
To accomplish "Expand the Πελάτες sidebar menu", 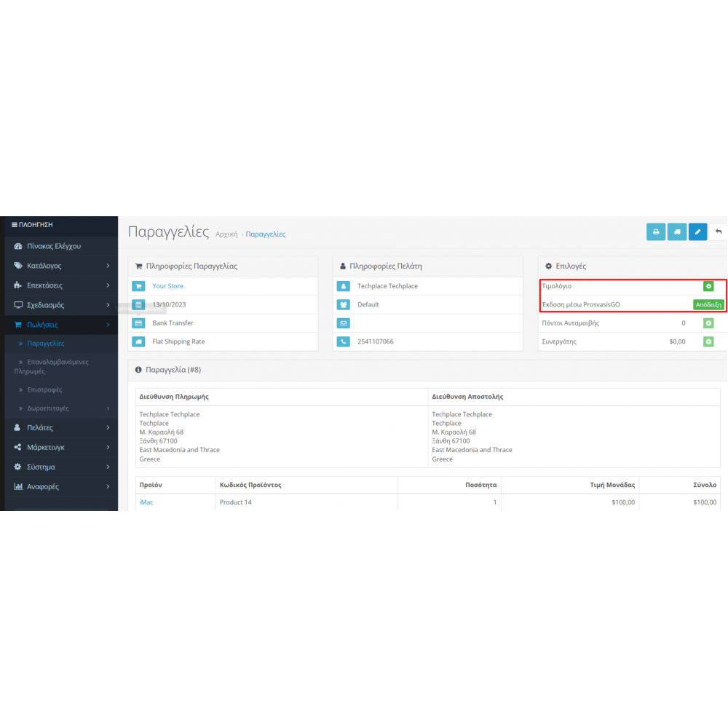I will coord(61,427).
